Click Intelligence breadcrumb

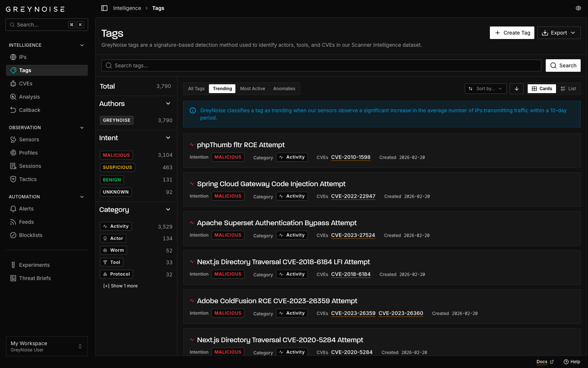coord(127,8)
